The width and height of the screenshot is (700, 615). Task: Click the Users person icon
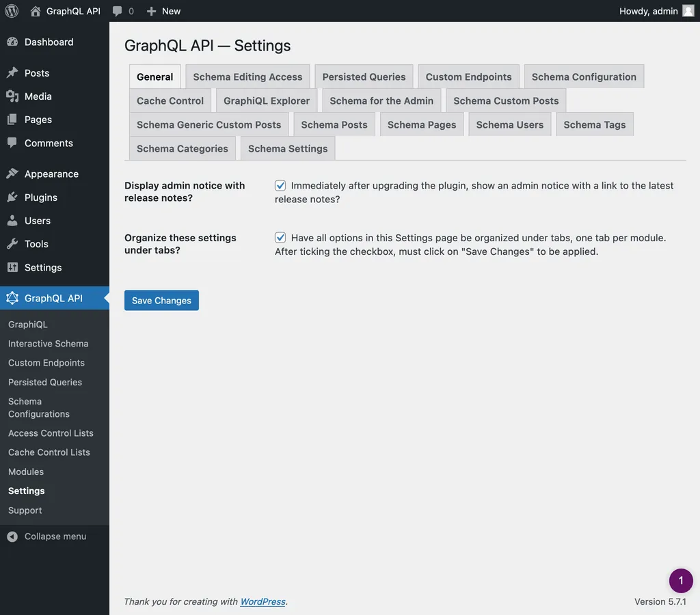[x=12, y=221]
